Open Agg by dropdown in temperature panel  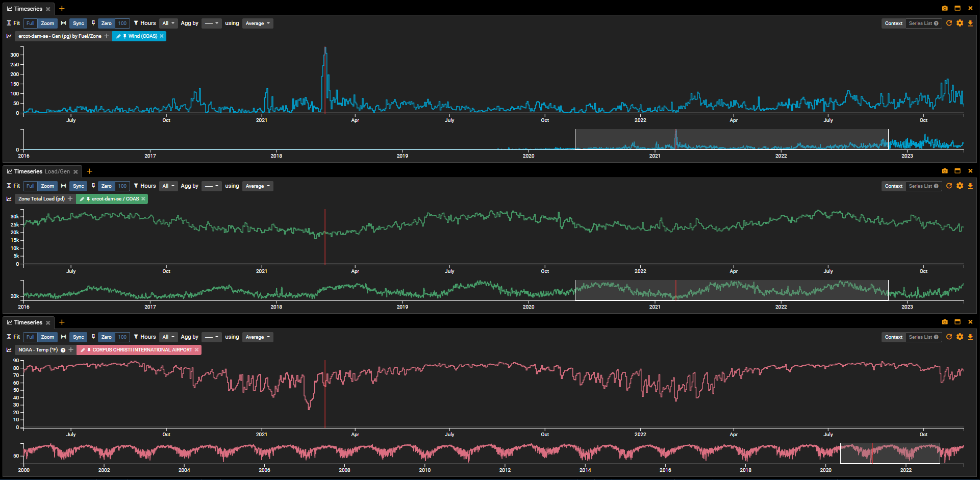click(x=211, y=337)
